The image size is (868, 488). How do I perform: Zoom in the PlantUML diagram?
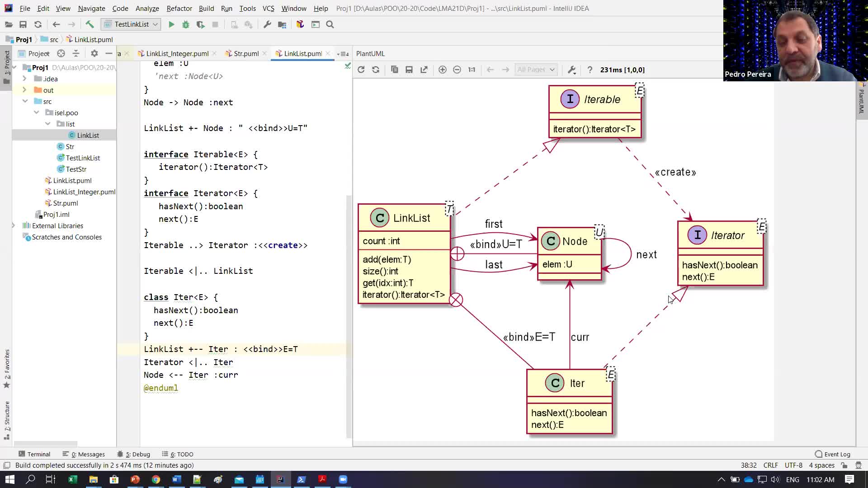[x=442, y=70]
